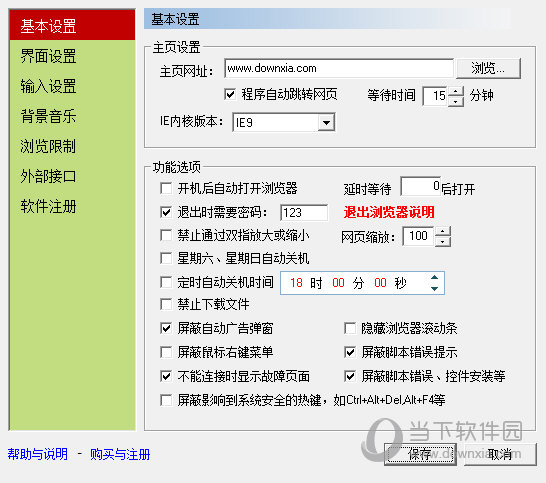Select the hour value 18 in shutdown time

(x=296, y=283)
